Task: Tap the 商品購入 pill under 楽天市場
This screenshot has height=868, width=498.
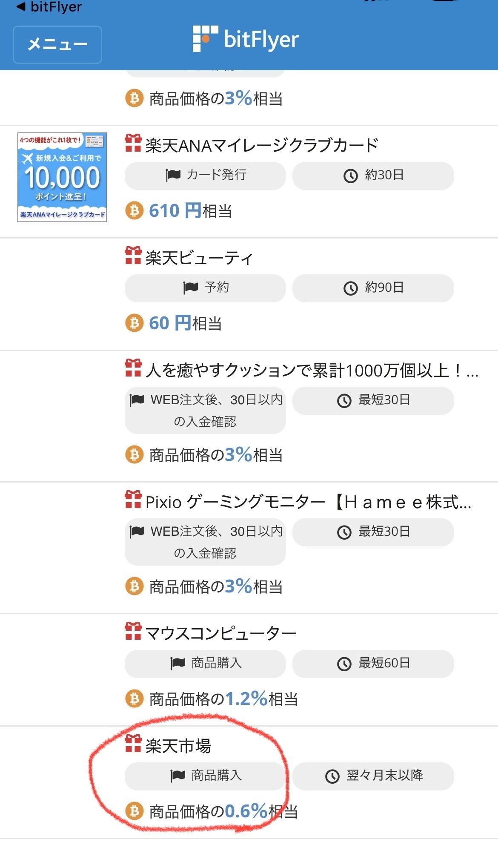Action: 205,776
